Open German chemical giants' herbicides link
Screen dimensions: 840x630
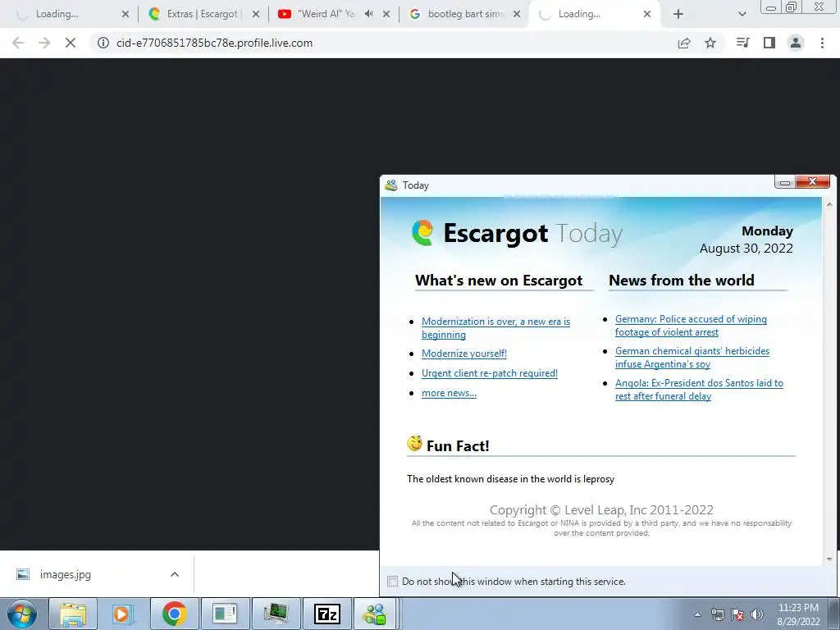click(692, 358)
